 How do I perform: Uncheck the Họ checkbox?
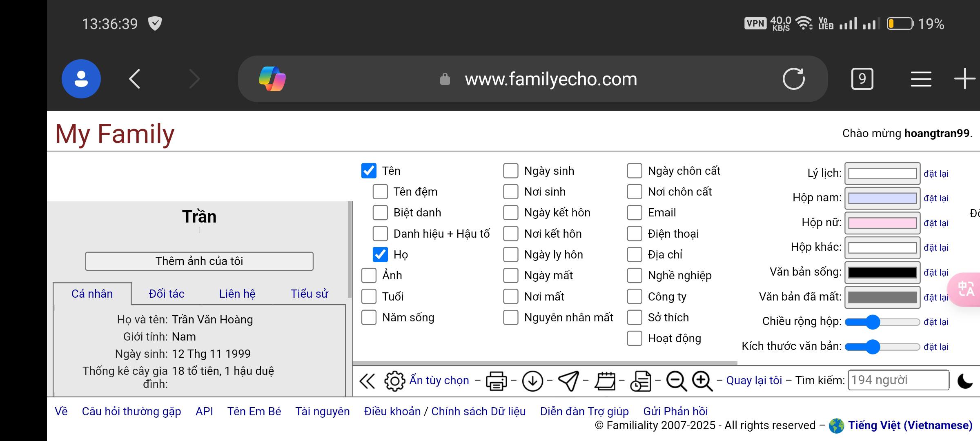click(x=380, y=254)
